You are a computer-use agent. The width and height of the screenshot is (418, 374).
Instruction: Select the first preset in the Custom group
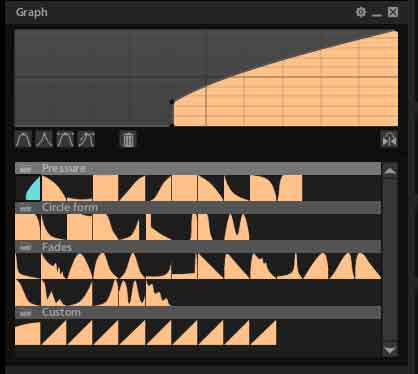coord(28,333)
